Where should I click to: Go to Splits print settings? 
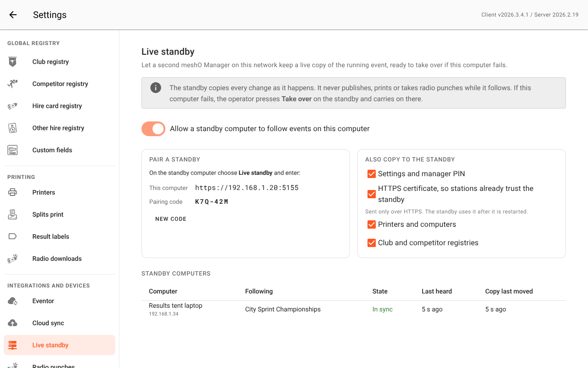[60, 214]
